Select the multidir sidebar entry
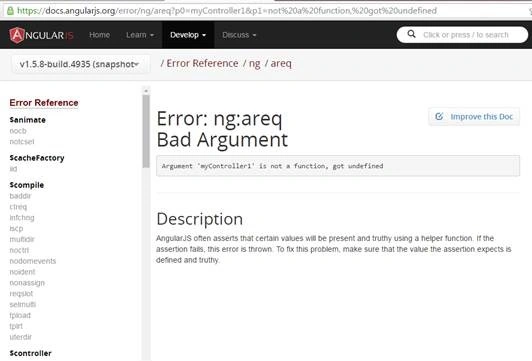The width and height of the screenshot is (532, 361). 22,240
